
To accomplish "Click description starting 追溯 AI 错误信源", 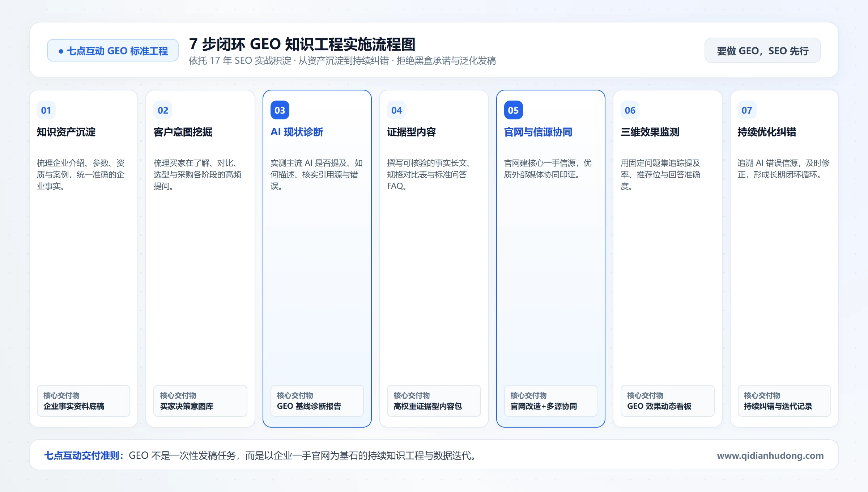I will [783, 169].
